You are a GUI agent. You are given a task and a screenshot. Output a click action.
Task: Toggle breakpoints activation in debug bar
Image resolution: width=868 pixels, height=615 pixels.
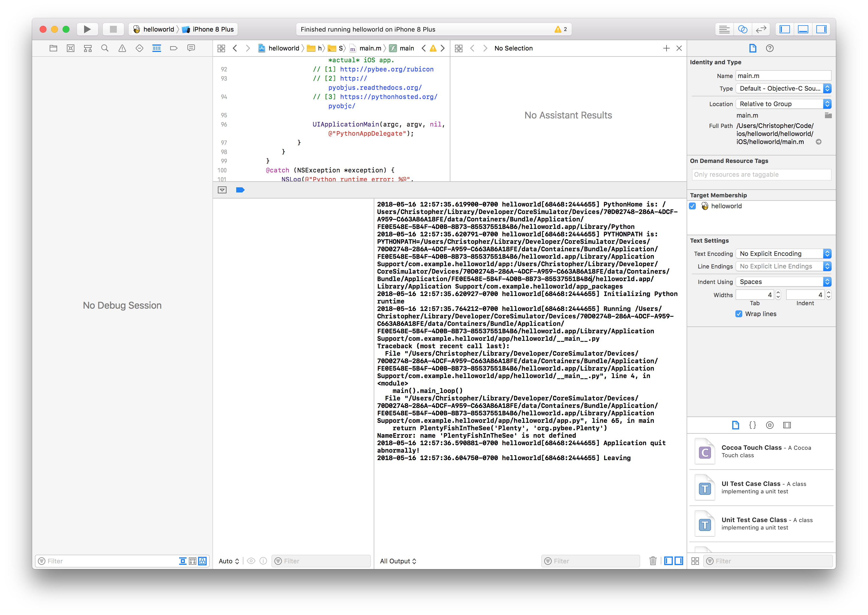240,190
